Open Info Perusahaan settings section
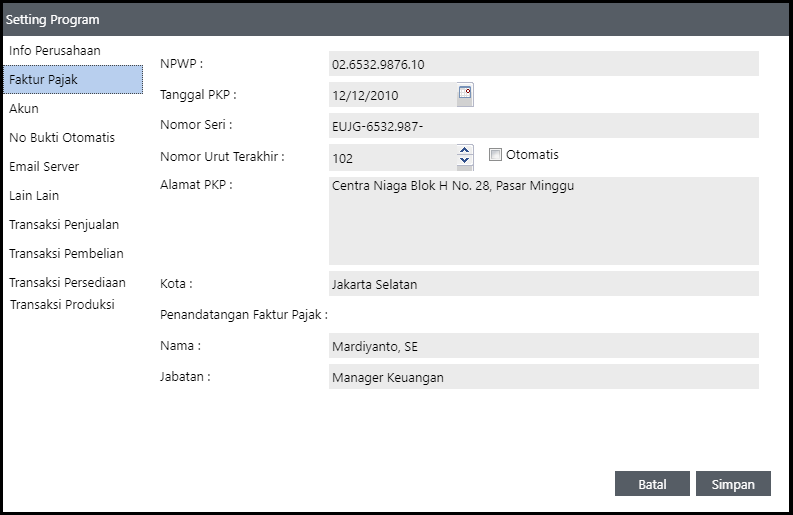Screen dimensions: 793x515 pyautogui.click(x=55, y=50)
